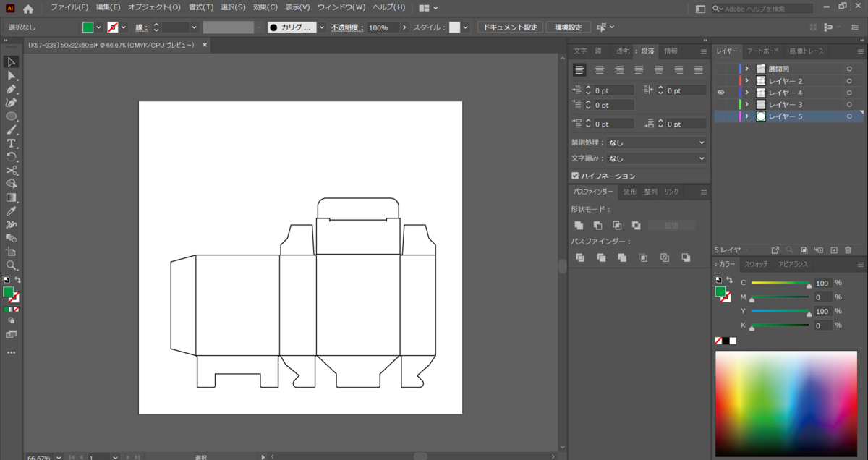Image resolution: width=868 pixels, height=460 pixels.
Task: Select the Scissors tool
Action: [x=12, y=171]
